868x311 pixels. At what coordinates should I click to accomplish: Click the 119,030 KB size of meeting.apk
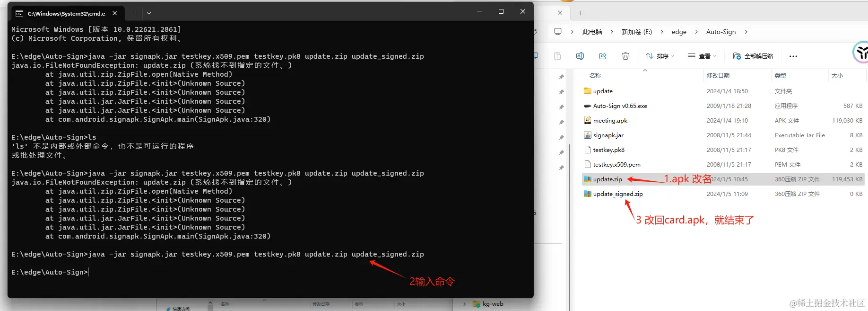click(847, 120)
